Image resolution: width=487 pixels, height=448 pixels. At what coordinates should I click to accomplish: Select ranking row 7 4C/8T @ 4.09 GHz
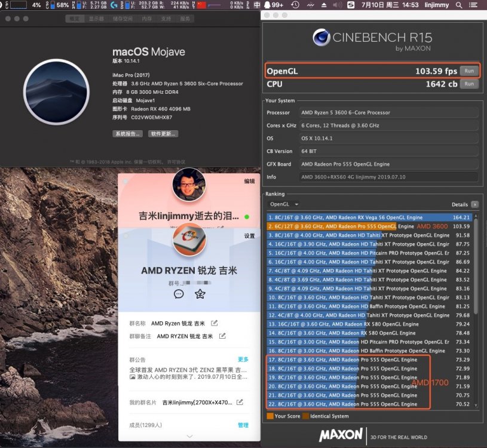[369, 271]
